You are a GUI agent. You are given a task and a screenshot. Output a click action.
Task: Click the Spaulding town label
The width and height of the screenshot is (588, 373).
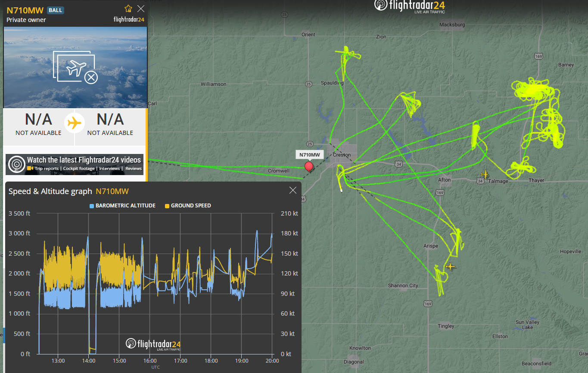point(332,83)
